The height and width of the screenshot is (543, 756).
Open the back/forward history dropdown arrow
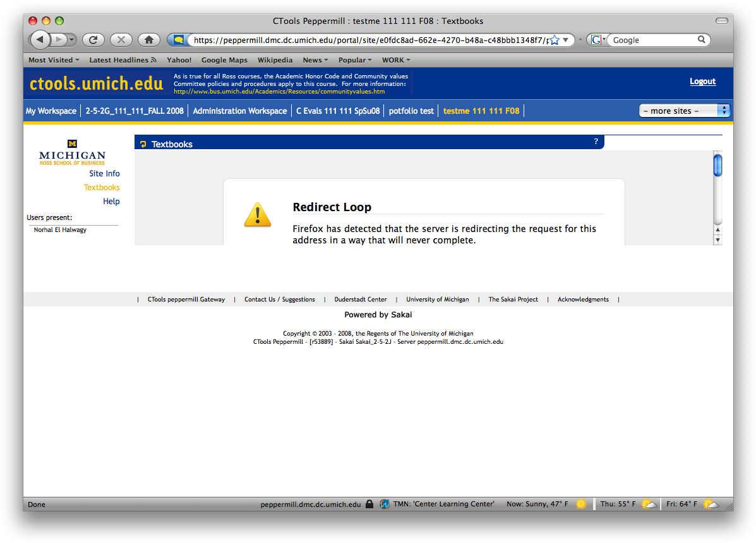(x=72, y=40)
